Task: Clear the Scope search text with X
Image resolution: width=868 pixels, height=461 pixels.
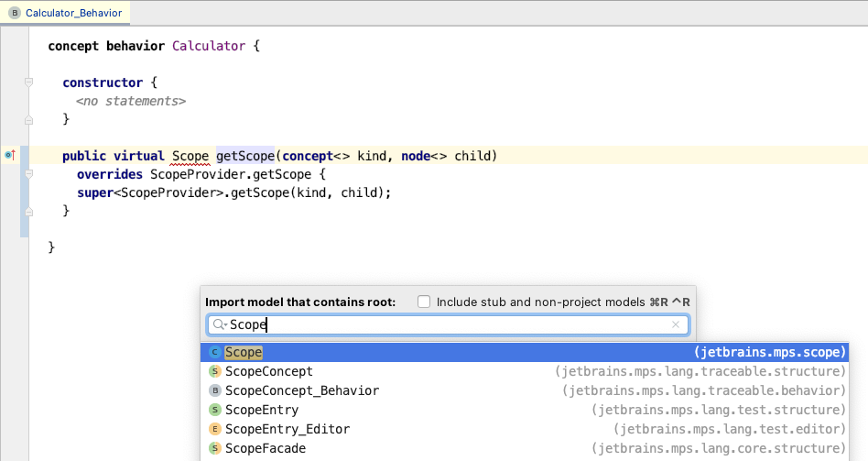Action: [676, 324]
